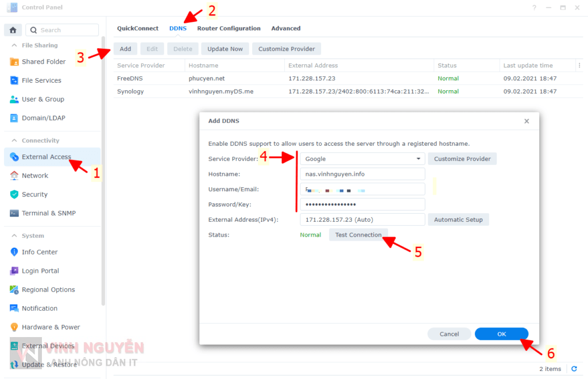
Task: Switch to the QuickConnect tab
Action: (138, 28)
